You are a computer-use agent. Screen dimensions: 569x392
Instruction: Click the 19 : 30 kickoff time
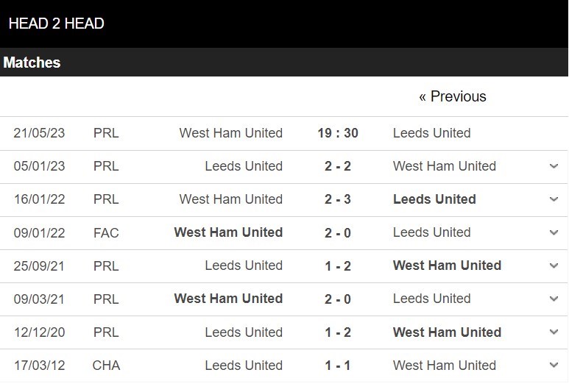338,133
